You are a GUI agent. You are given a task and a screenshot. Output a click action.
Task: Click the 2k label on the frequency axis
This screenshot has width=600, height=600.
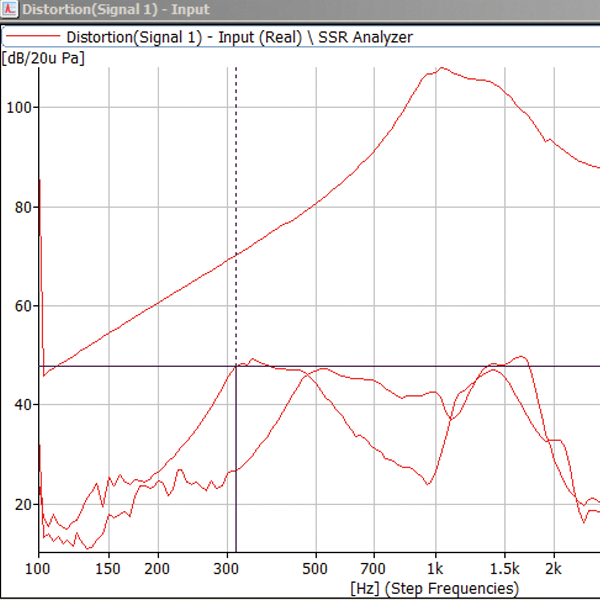pos(552,568)
